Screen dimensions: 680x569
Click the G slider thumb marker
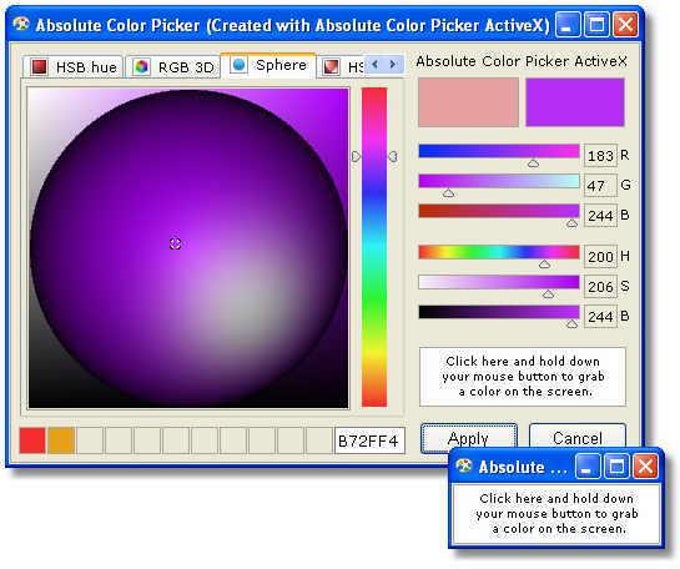(x=448, y=193)
